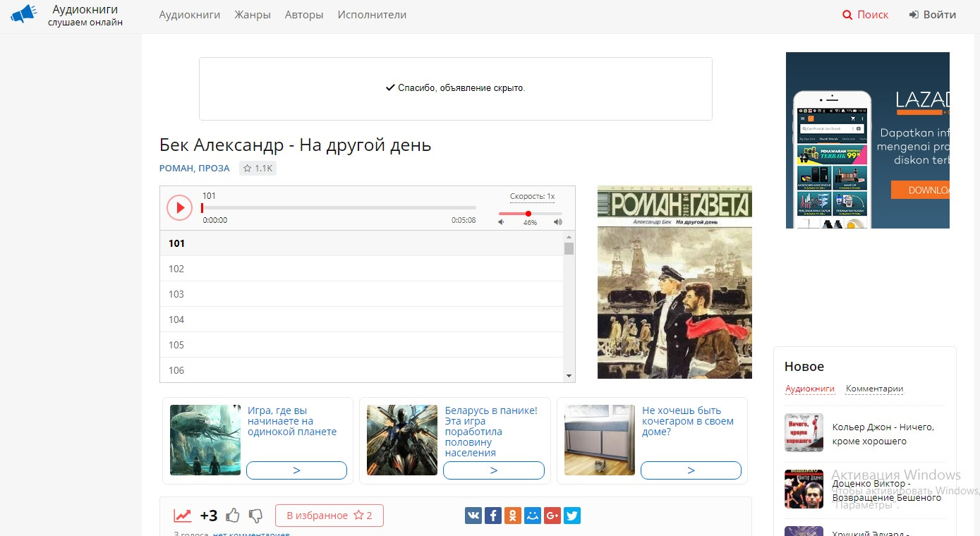
Task: Open the Авторы navigation menu item
Action: pyautogui.click(x=304, y=15)
